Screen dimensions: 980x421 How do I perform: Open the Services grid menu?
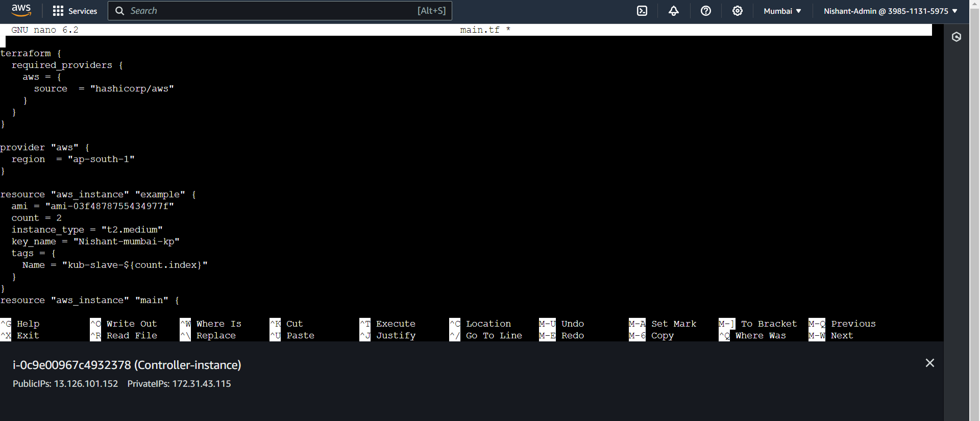[x=58, y=11]
